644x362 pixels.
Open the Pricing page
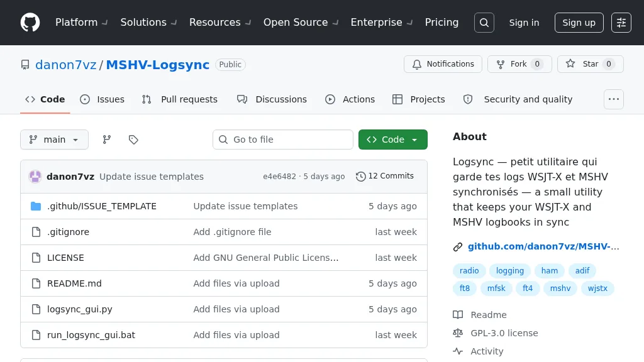pos(441,23)
